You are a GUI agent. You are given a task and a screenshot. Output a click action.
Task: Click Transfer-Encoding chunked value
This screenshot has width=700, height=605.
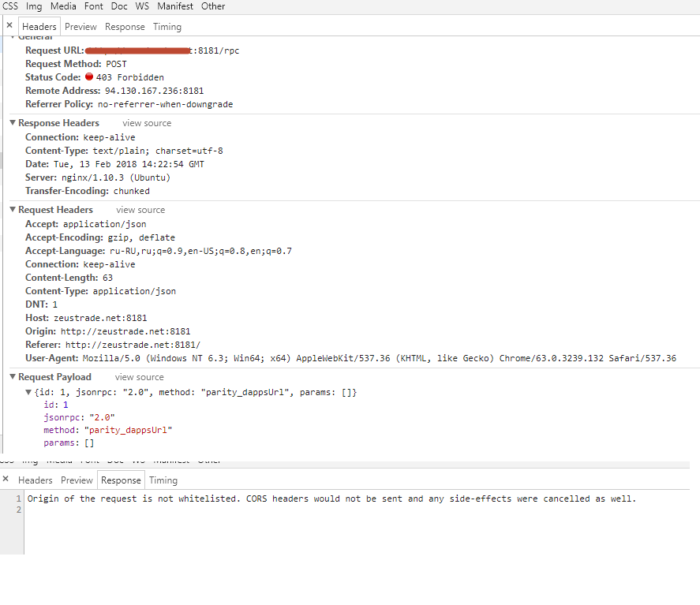pos(131,191)
